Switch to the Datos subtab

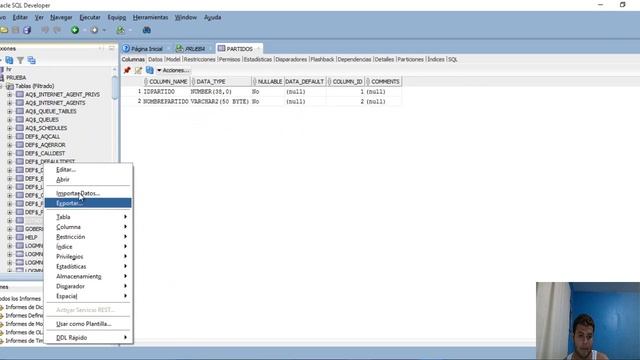[x=155, y=60]
